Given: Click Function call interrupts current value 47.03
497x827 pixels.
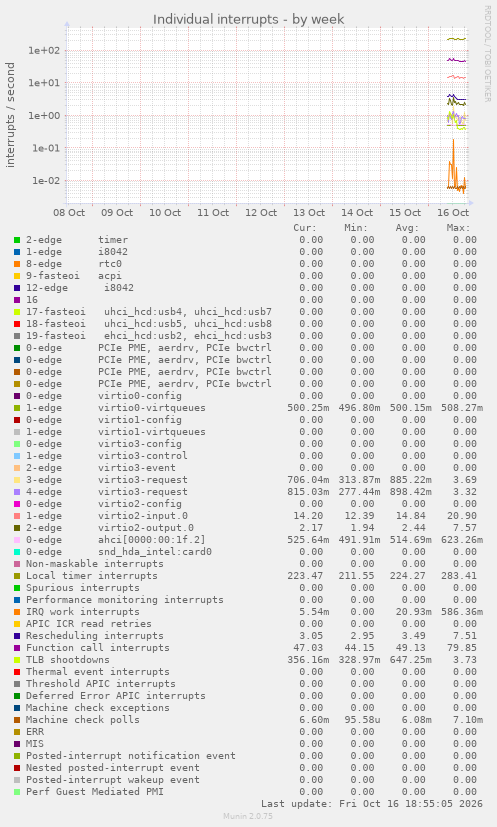Looking at the screenshot, I should pyautogui.click(x=308, y=648).
